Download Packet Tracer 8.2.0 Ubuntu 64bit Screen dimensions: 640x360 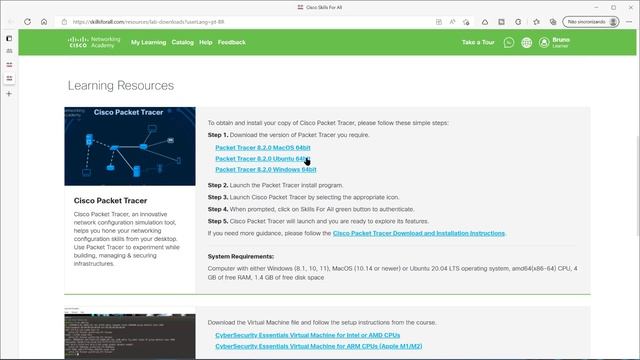click(x=263, y=158)
